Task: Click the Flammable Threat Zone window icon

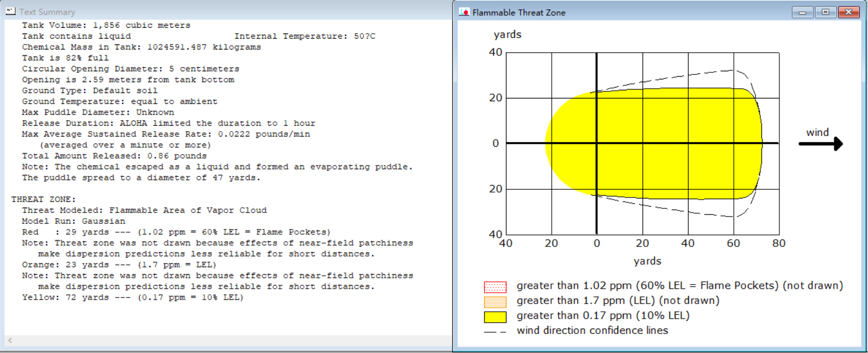Action: (464, 11)
